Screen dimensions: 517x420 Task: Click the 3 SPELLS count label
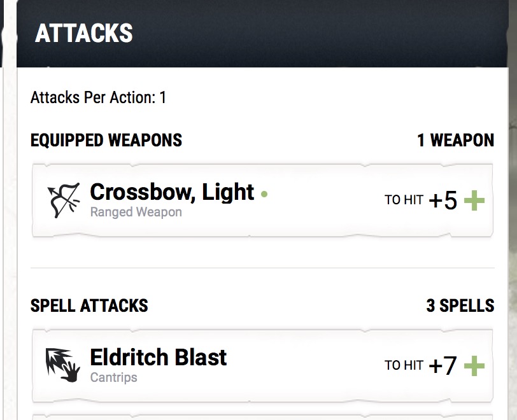tap(460, 305)
